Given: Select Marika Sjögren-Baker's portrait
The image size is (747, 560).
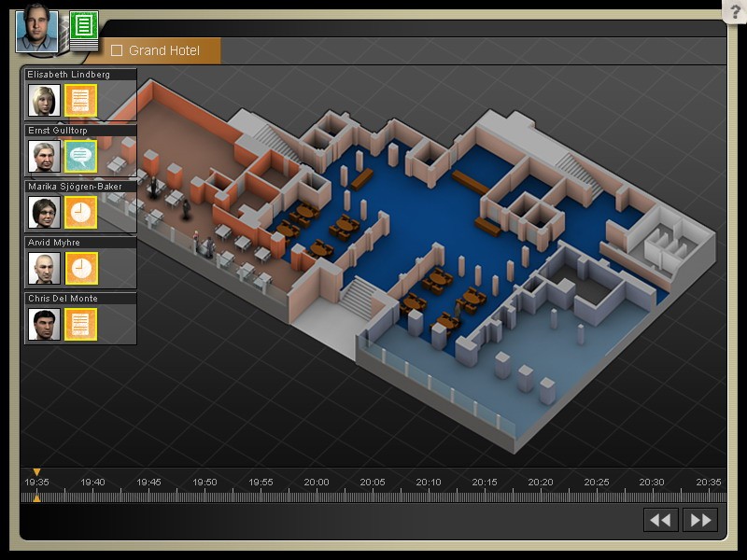Looking at the screenshot, I should coord(44,212).
